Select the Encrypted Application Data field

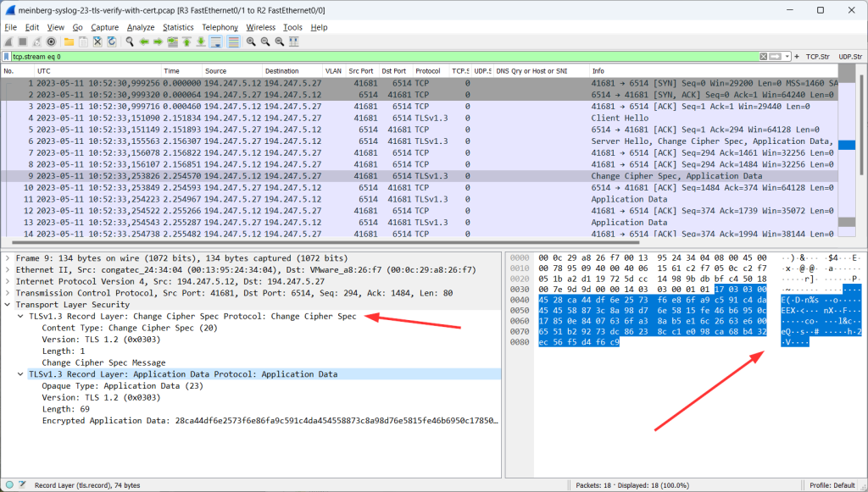(x=270, y=421)
